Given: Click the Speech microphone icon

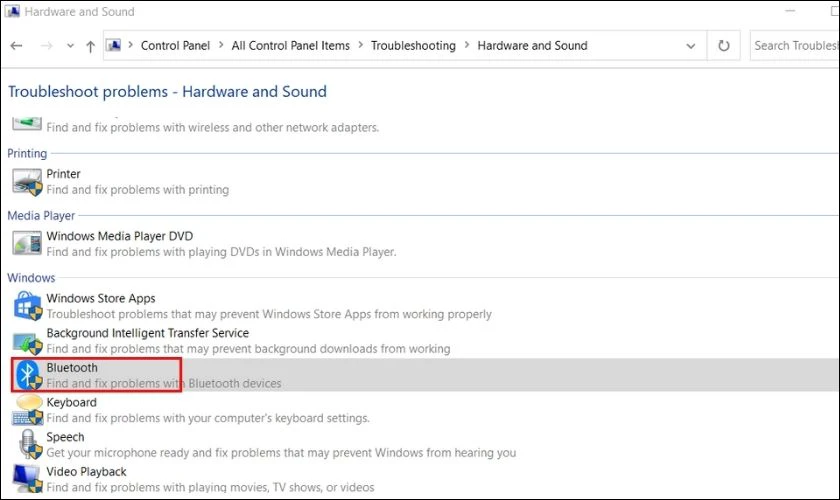Looking at the screenshot, I should pos(29,444).
